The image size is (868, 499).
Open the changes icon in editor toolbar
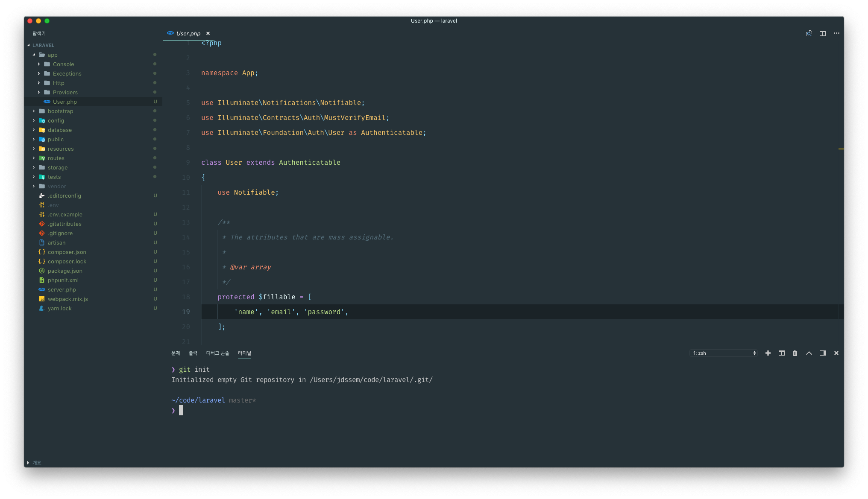[809, 33]
